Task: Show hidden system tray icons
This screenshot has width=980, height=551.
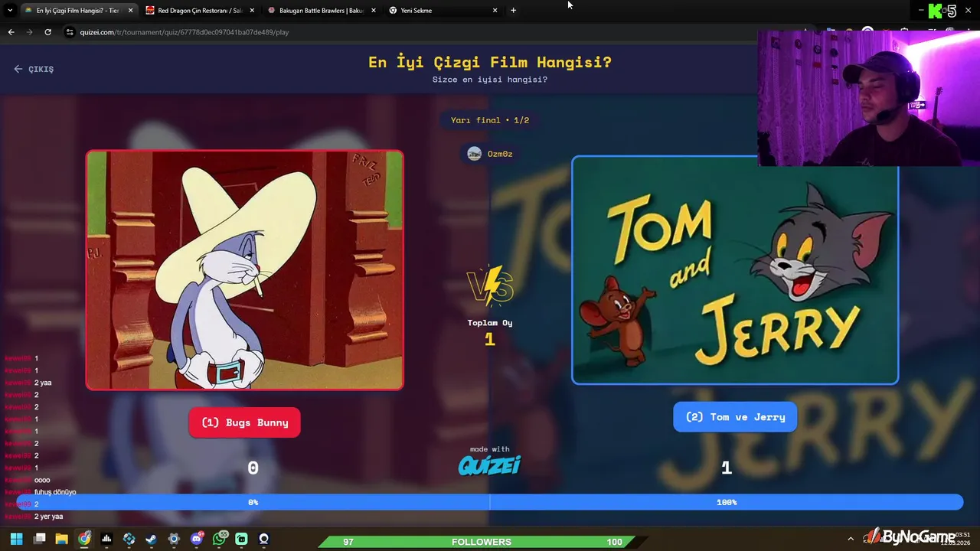Action: click(x=850, y=539)
